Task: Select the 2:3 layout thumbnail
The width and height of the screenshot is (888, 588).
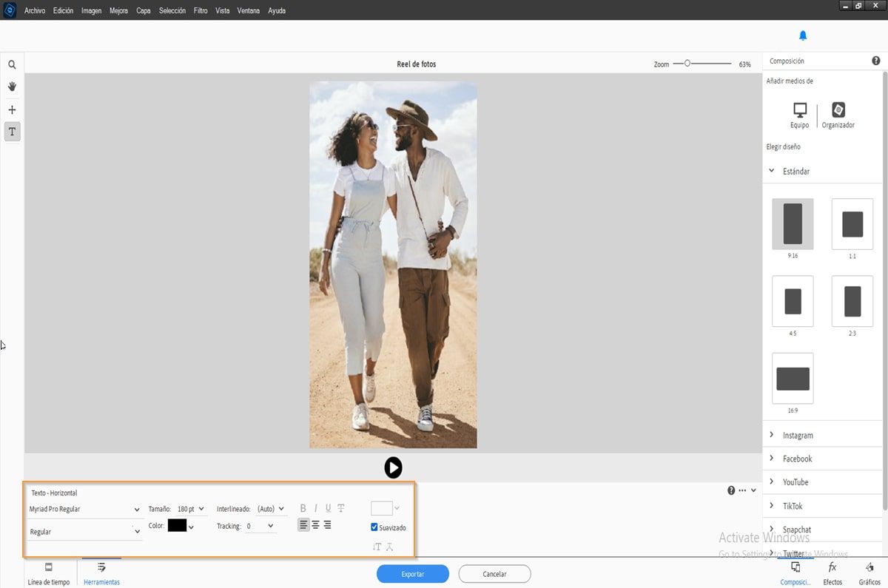Action: [852, 301]
